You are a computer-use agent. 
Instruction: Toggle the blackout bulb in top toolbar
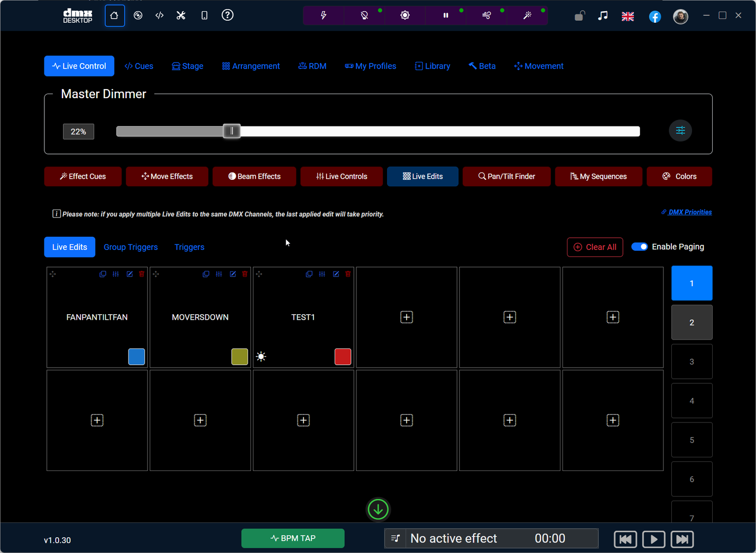[364, 16]
